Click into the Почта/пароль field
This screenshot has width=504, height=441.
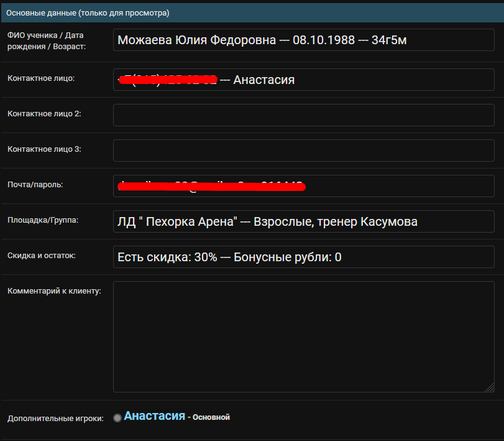pyautogui.click(x=303, y=186)
